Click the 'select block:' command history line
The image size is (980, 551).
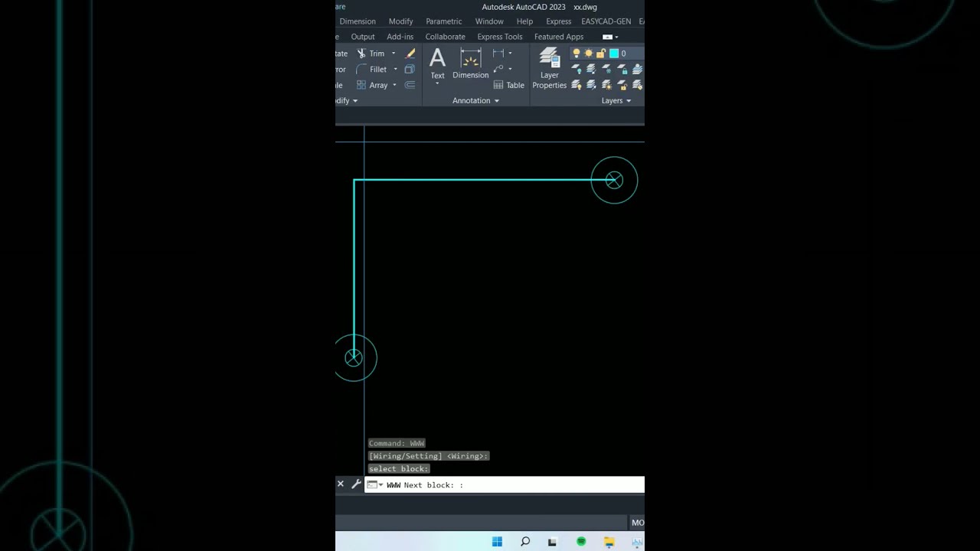coord(399,468)
